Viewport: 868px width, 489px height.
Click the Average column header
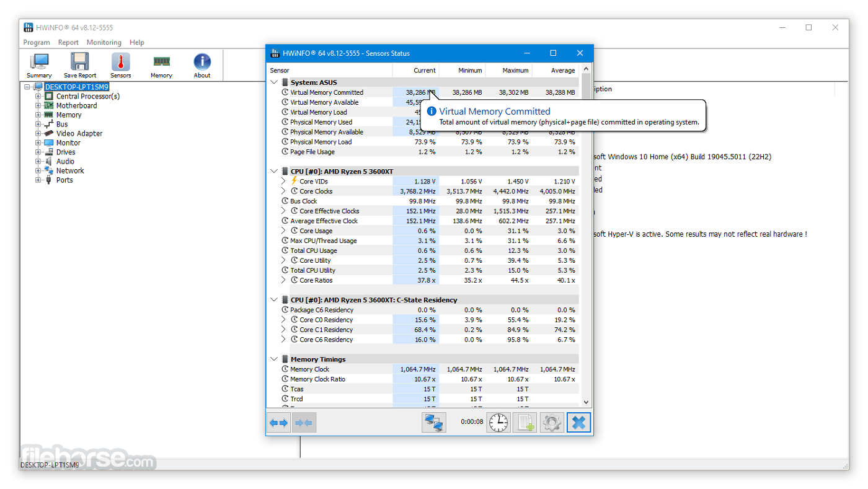click(x=556, y=71)
